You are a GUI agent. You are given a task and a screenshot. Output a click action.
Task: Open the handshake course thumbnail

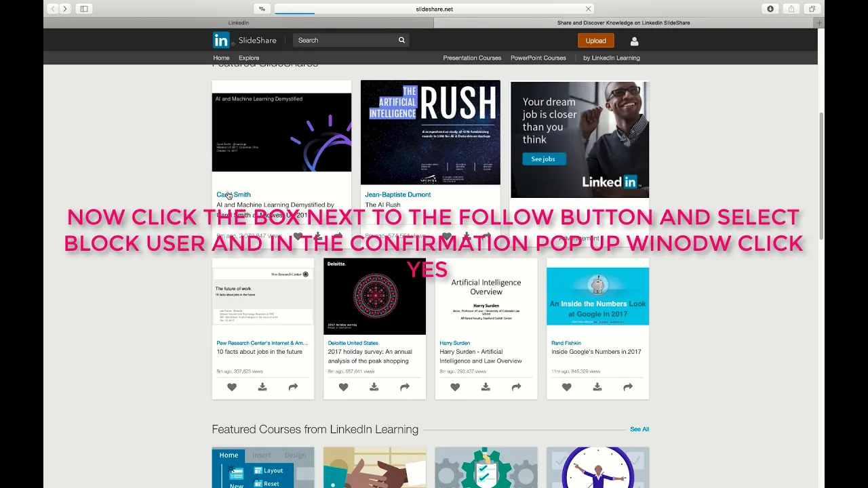[x=374, y=468]
